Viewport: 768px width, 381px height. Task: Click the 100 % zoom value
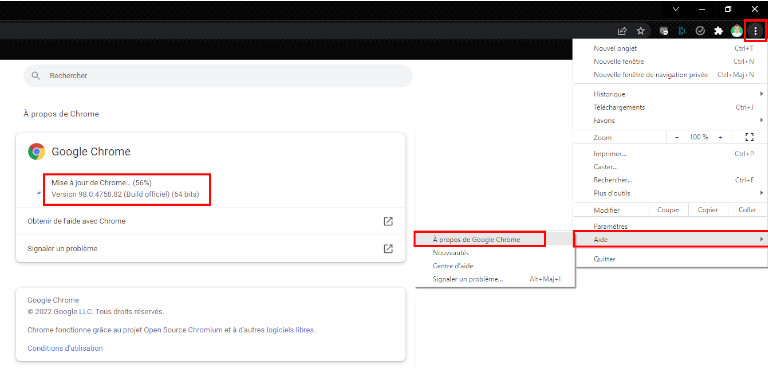699,138
